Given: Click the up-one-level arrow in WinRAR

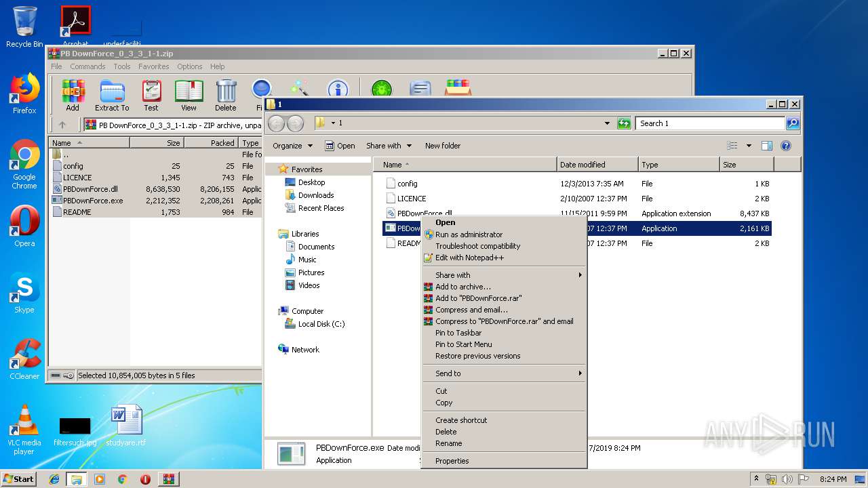Looking at the screenshot, I should tap(62, 125).
